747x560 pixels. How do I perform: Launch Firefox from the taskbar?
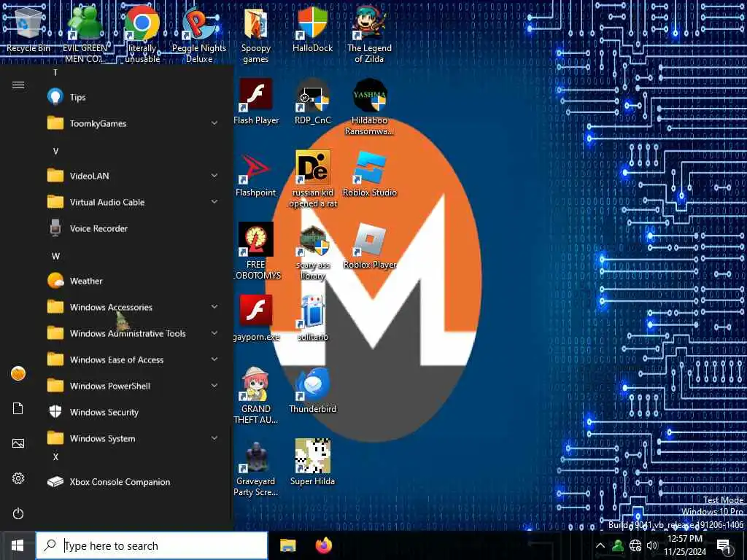[x=323, y=545]
